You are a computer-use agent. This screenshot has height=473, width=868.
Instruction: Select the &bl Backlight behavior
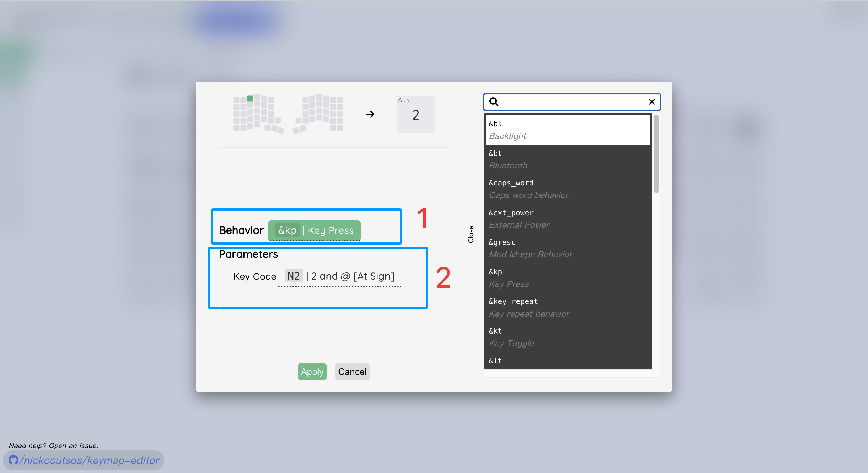pos(567,130)
